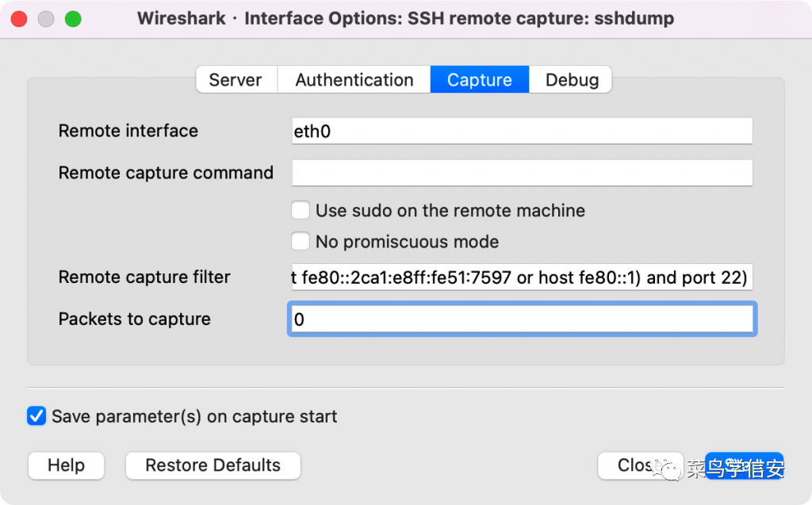Focus the empty Remote capture command field

(522, 173)
